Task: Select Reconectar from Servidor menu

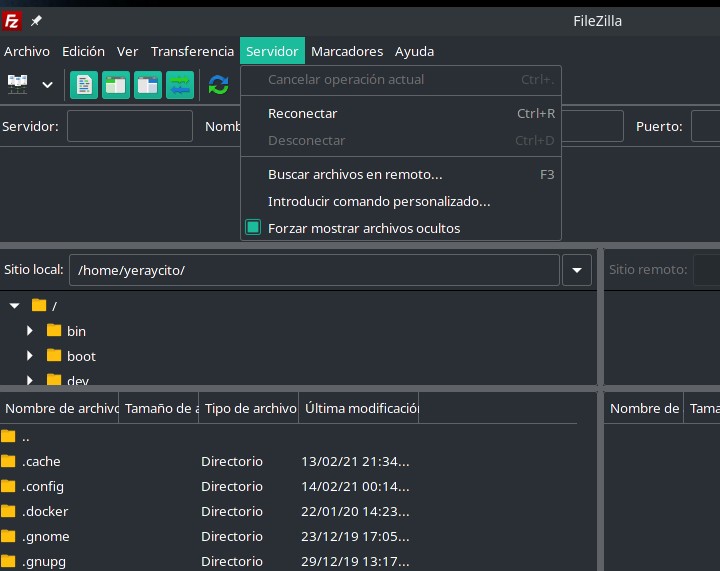Action: coord(302,114)
